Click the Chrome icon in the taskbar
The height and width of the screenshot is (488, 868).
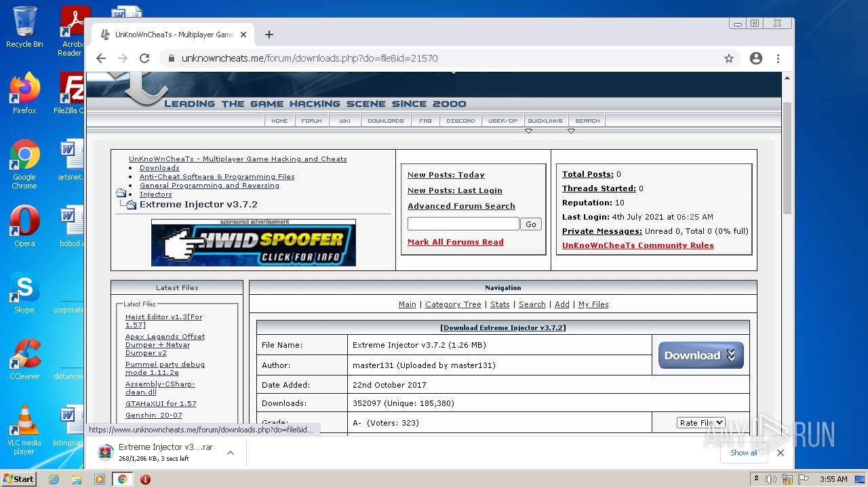[122, 479]
